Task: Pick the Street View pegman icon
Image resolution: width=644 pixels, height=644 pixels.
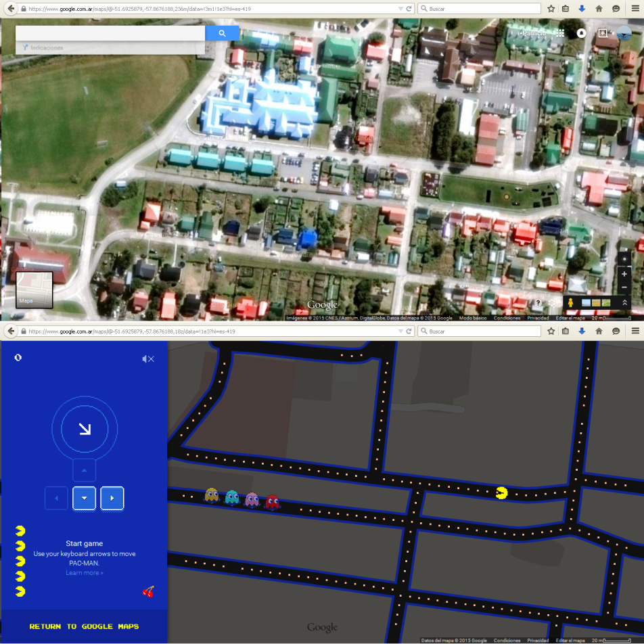Action: pos(570,303)
